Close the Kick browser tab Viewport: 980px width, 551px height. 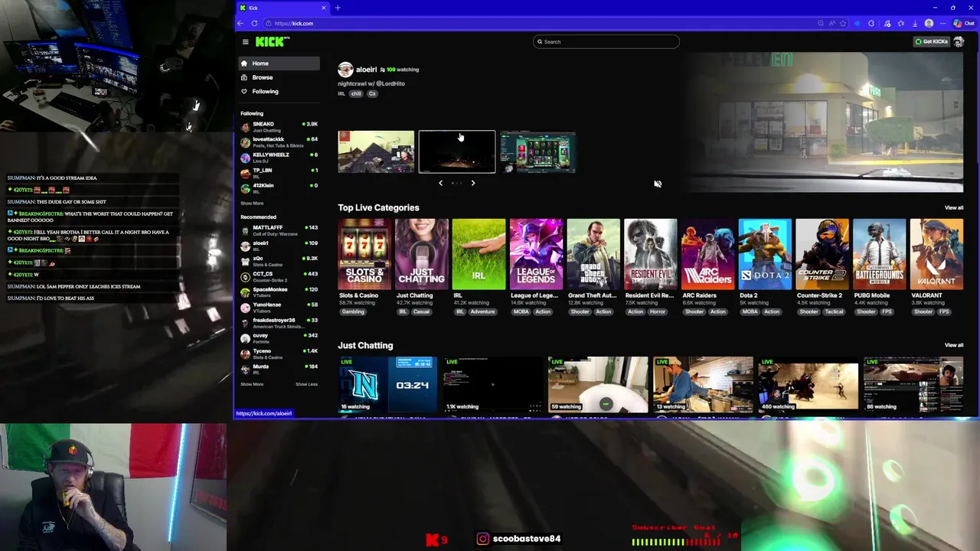coord(323,8)
